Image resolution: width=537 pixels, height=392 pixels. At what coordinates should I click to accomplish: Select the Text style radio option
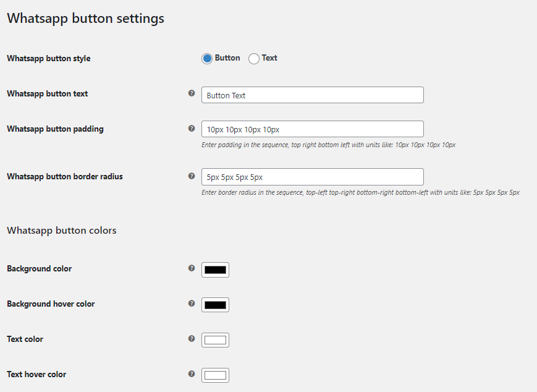click(x=254, y=59)
